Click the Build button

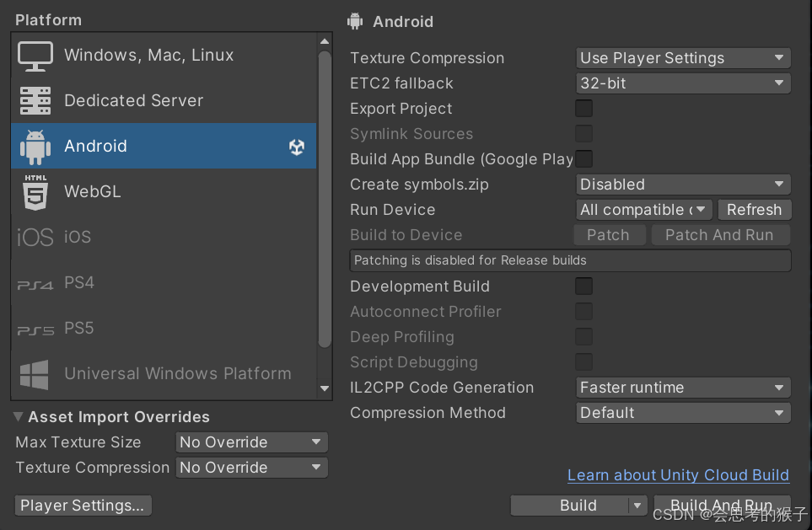pos(570,506)
